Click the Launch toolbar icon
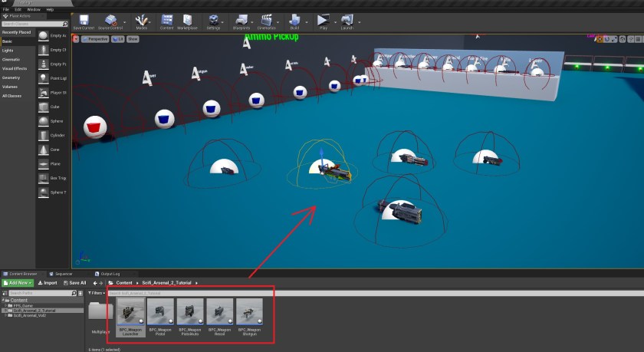The width and height of the screenshot is (644, 352). (x=347, y=21)
